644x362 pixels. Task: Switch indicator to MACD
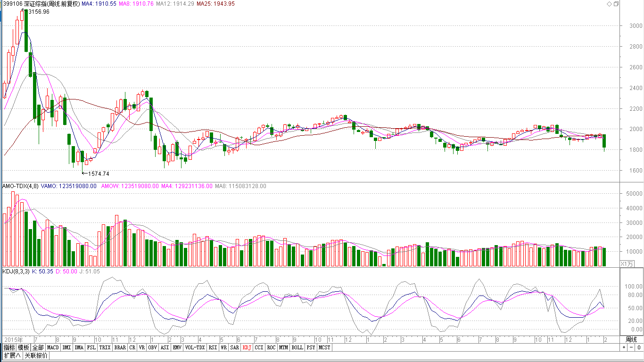pyautogui.click(x=53, y=347)
